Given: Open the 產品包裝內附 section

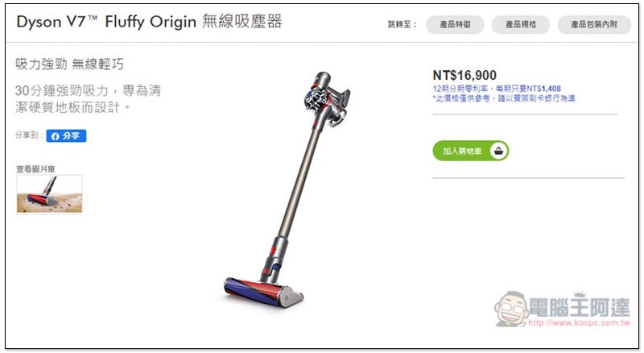Looking at the screenshot, I should pos(594,25).
